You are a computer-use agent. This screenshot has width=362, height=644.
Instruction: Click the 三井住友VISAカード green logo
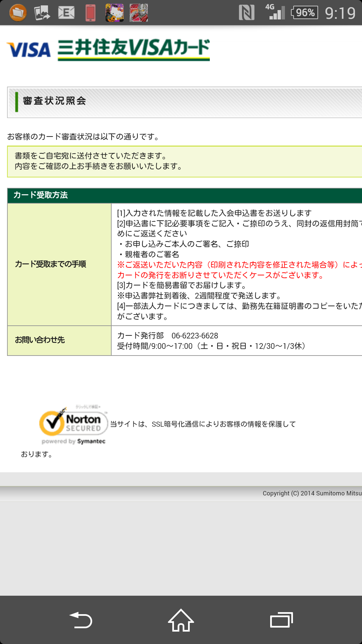pos(134,49)
